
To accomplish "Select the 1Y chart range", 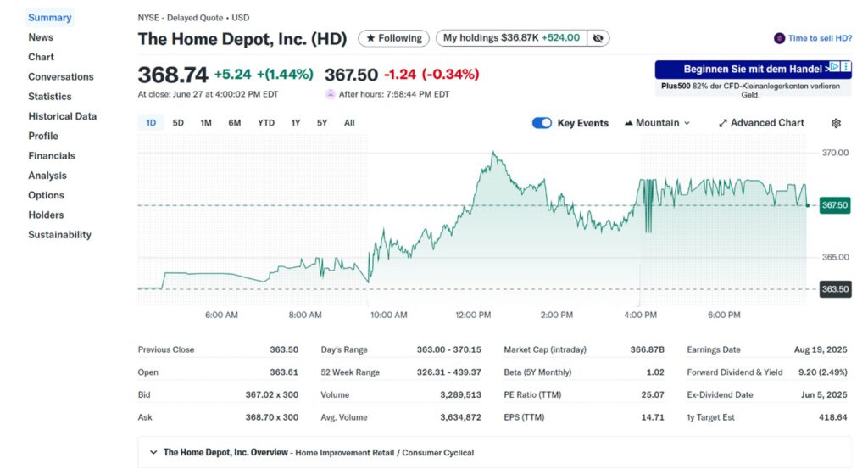I will click(296, 123).
